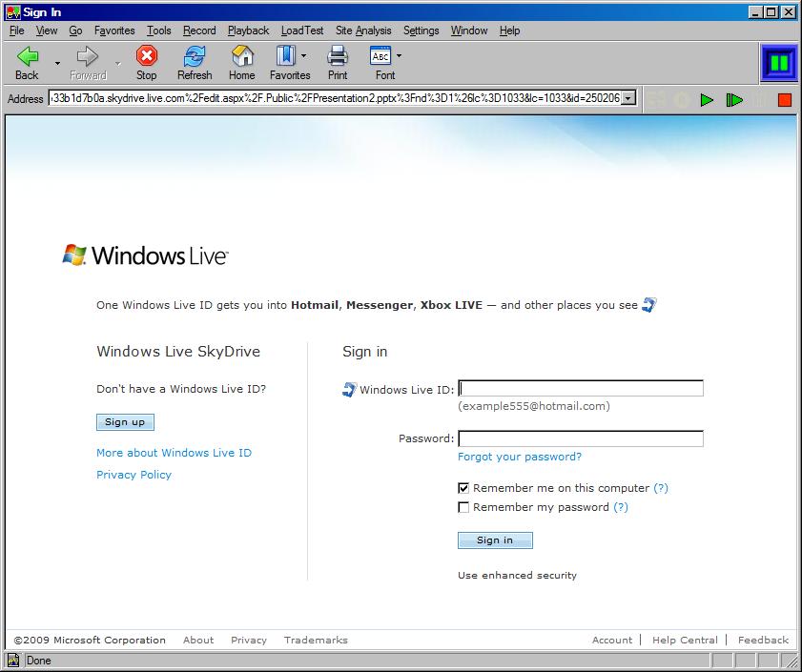Click 'Use enhanced security'
The image size is (802, 672).
click(517, 576)
